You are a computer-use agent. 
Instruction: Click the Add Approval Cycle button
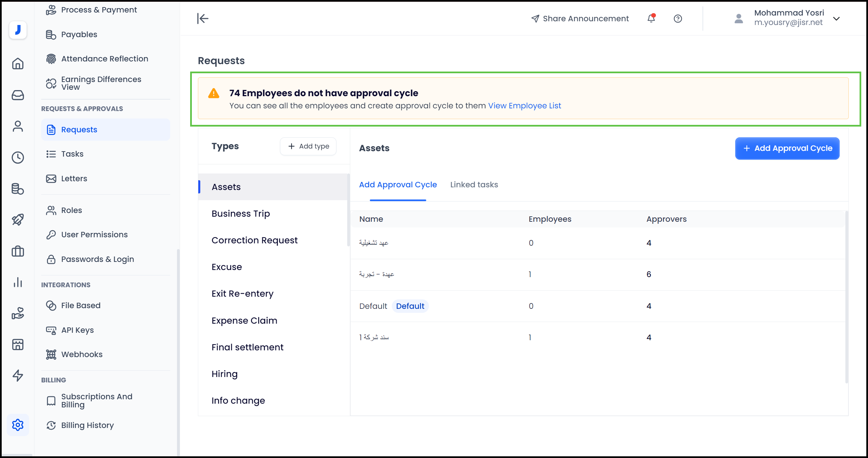(787, 148)
